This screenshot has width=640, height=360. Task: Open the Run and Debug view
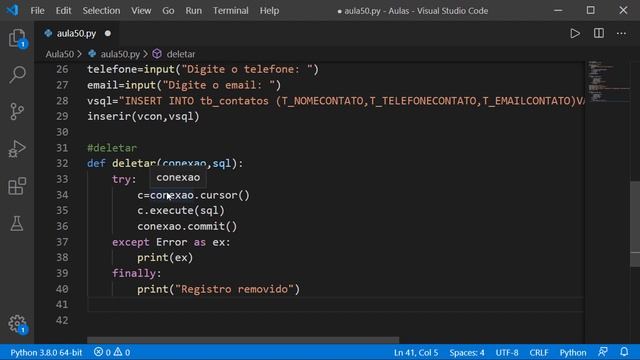(17, 149)
